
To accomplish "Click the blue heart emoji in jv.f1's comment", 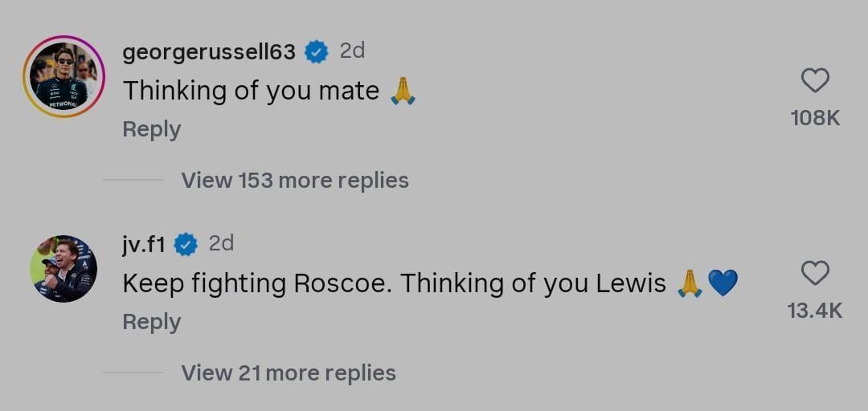I will [723, 283].
